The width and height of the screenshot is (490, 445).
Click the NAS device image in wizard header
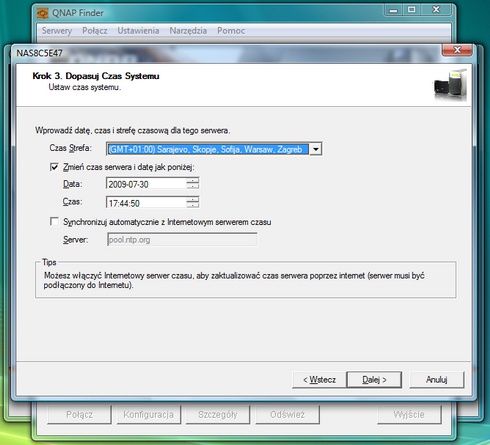pyautogui.click(x=450, y=84)
